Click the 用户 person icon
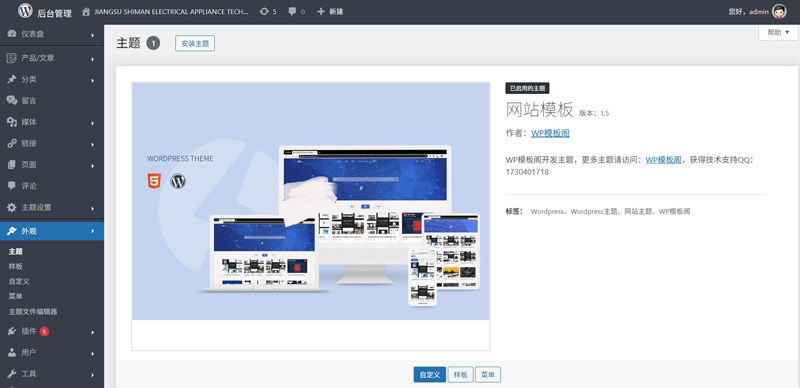The image size is (800, 388). pyautogui.click(x=12, y=353)
